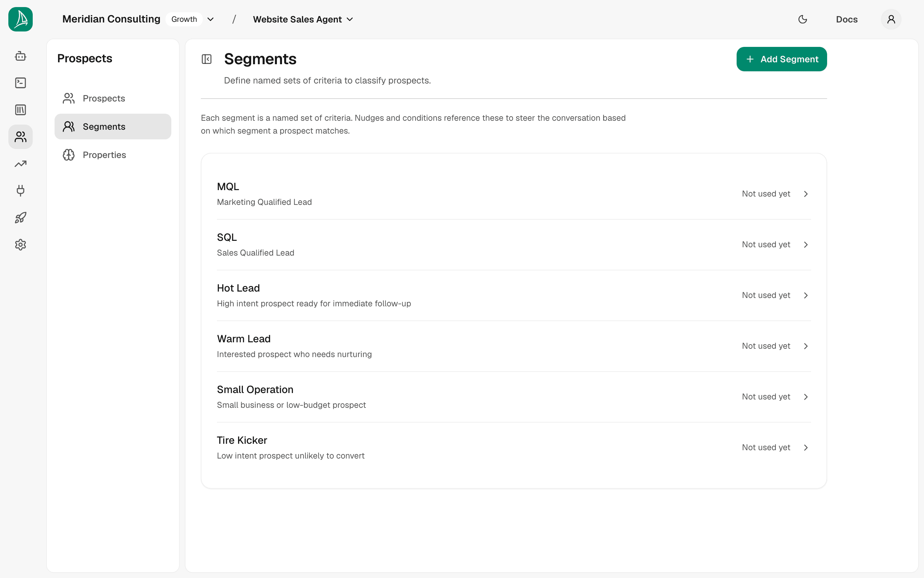Open the agent robot icon in sidebar
The image size is (924, 578).
pos(21,56)
